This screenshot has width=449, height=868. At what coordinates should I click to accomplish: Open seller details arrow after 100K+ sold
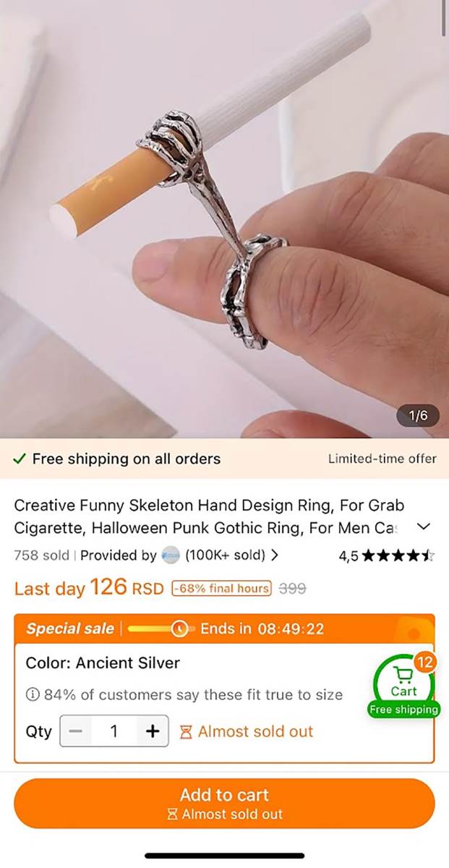coord(274,556)
